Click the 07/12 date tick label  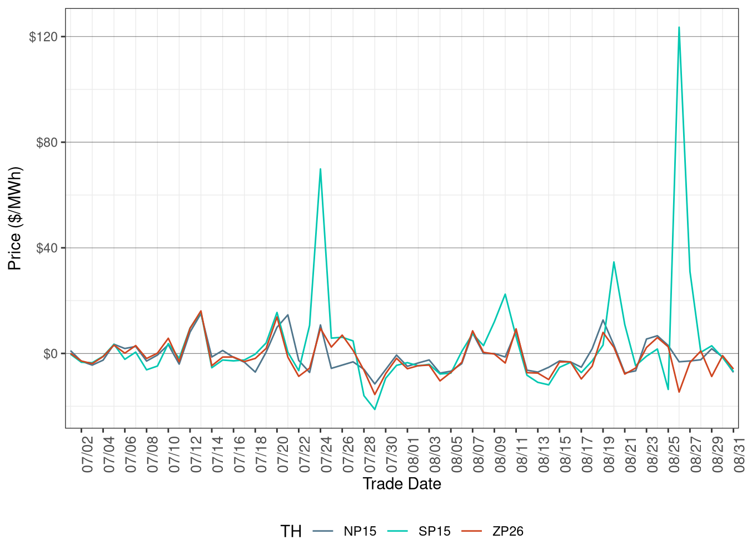point(196,454)
